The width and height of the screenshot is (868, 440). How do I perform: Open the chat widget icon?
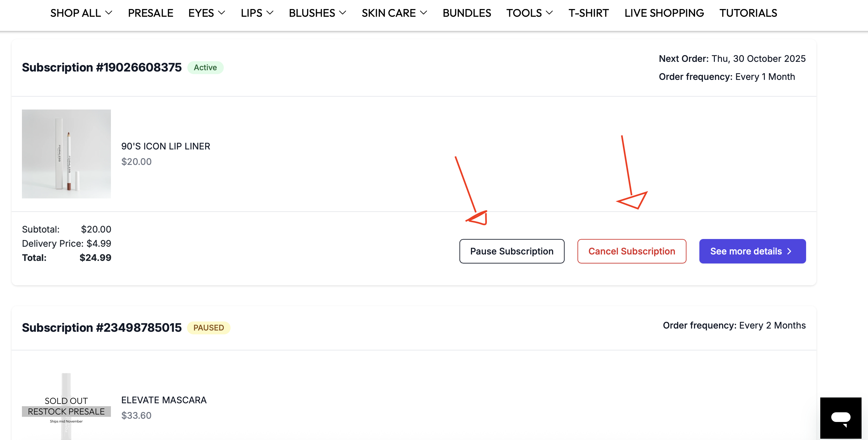841,418
